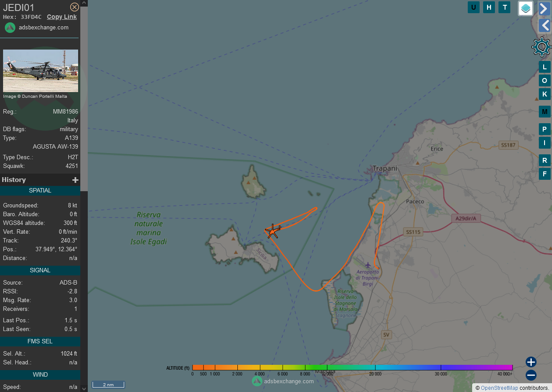Click the squawk value 4251

coord(72,166)
